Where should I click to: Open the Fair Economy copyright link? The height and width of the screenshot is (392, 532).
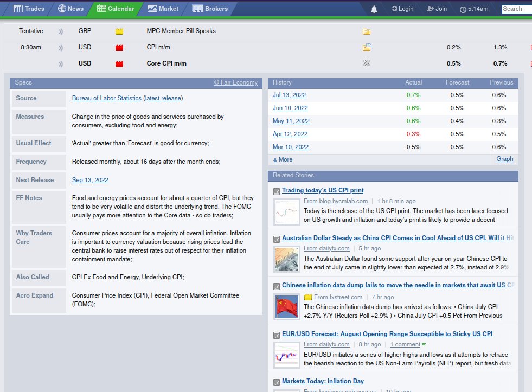click(x=236, y=82)
